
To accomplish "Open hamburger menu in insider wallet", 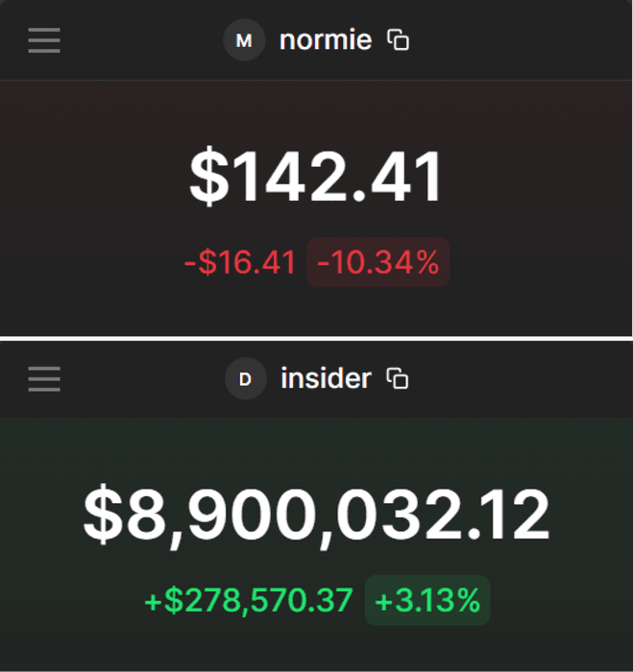I will click(x=44, y=379).
